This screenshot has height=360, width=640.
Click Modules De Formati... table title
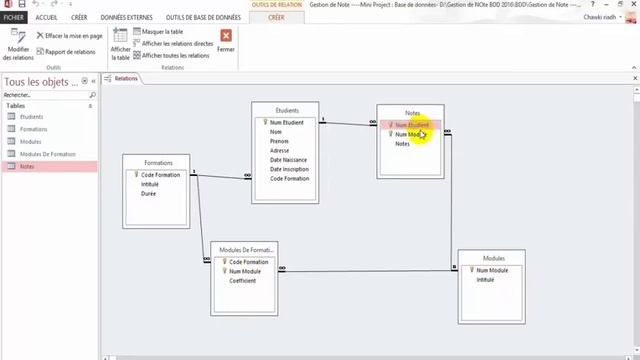[x=246, y=250]
